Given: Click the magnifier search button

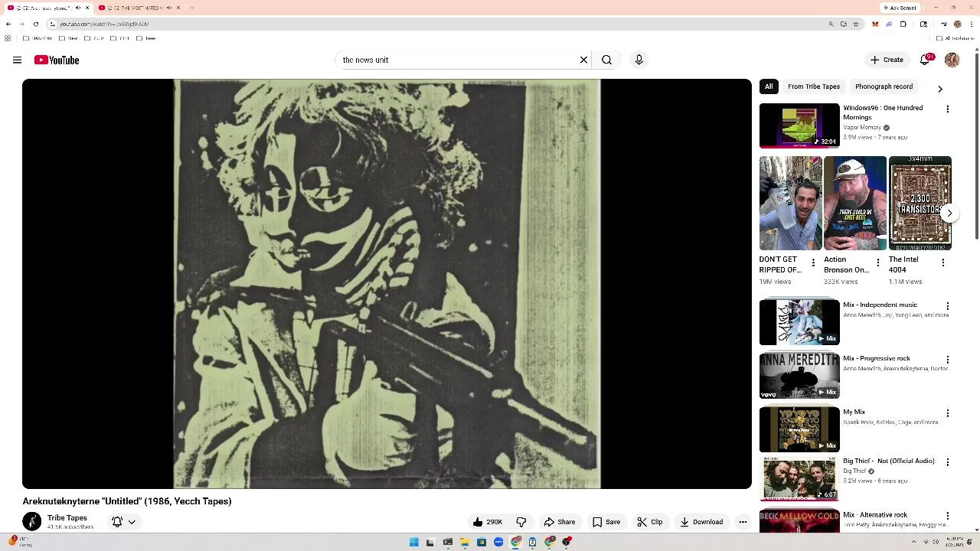Looking at the screenshot, I should point(606,60).
